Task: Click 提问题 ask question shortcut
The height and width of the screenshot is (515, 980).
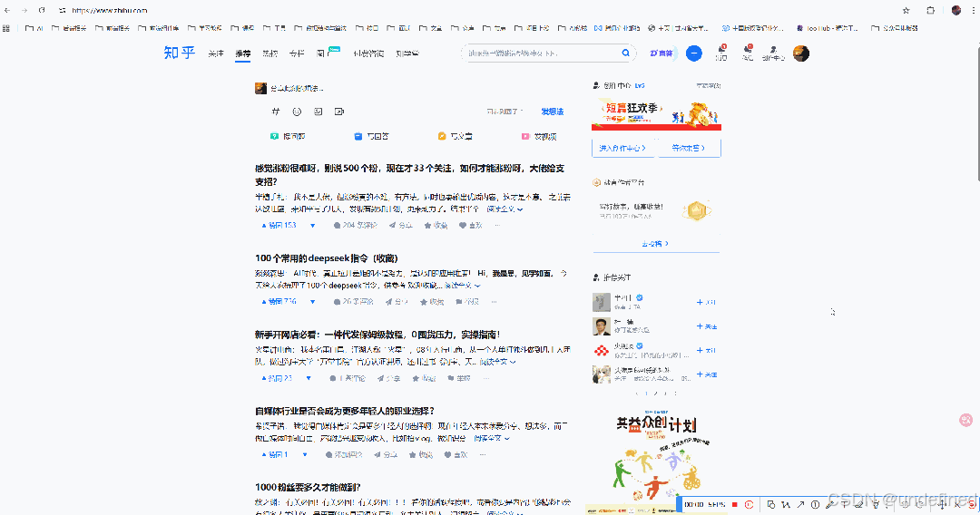Action: (x=288, y=136)
